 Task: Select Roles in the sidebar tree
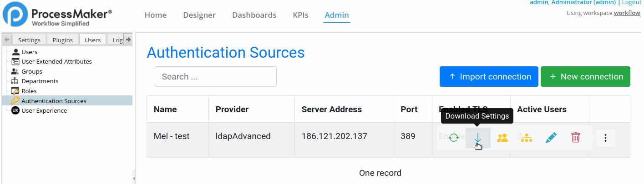pyautogui.click(x=29, y=91)
